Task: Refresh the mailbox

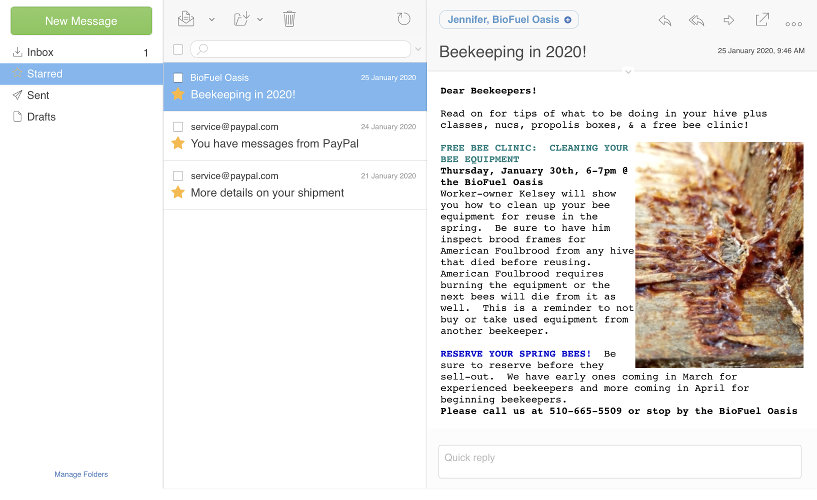Action: pyautogui.click(x=404, y=19)
